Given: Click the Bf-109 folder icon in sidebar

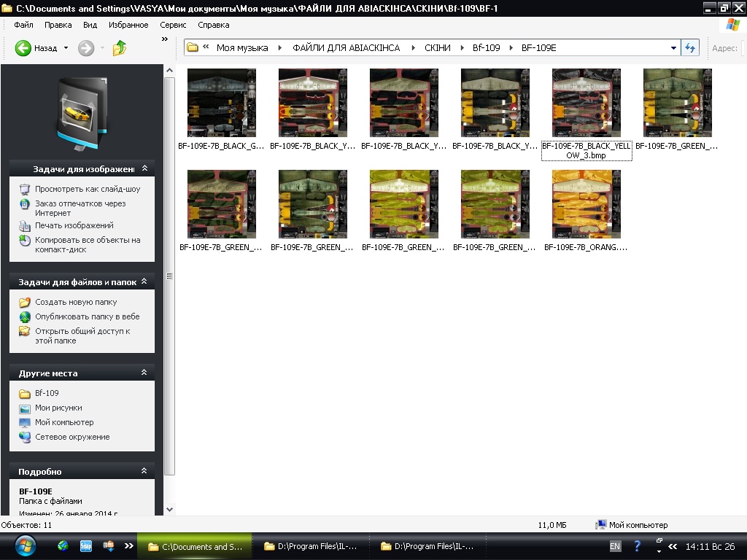Looking at the screenshot, I should point(25,393).
